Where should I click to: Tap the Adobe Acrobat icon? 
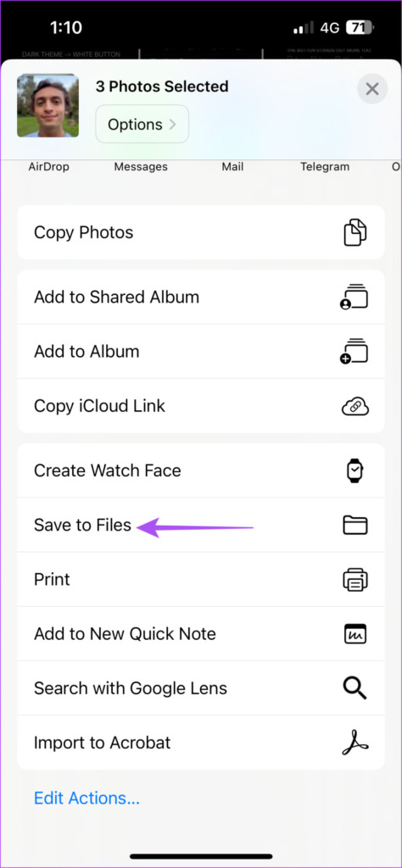tap(355, 743)
